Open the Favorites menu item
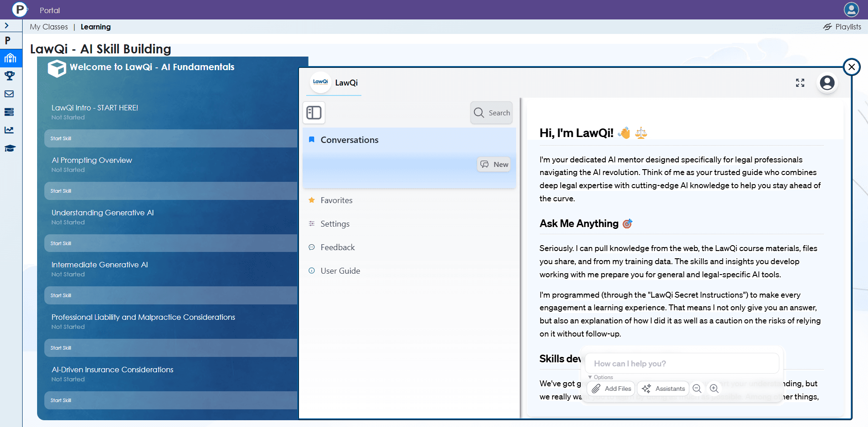This screenshot has width=868, height=427. pyautogui.click(x=336, y=200)
